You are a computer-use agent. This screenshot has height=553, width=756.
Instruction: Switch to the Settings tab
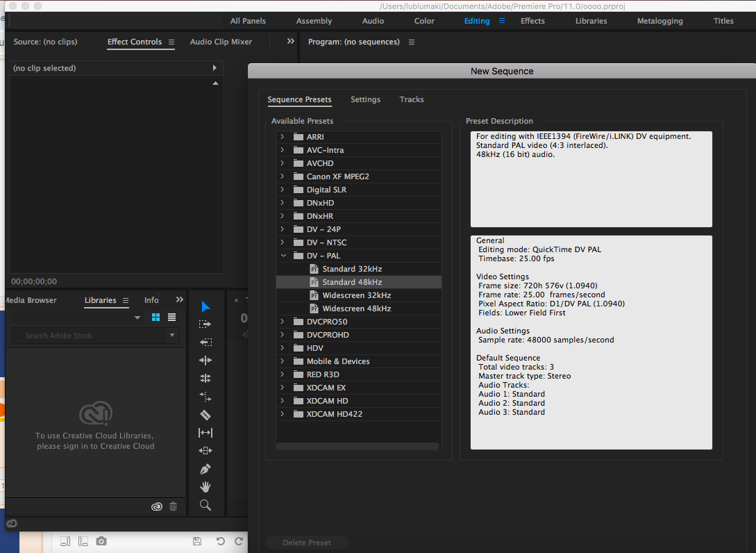pos(365,99)
